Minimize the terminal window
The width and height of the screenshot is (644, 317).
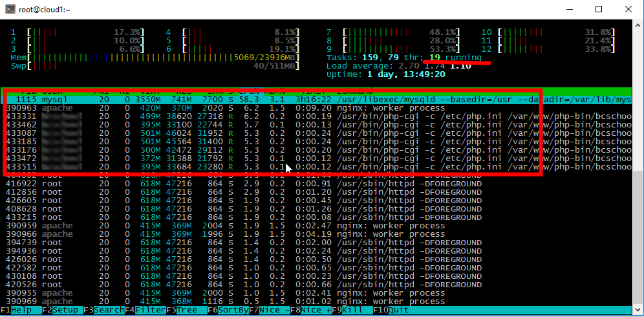(x=570, y=10)
